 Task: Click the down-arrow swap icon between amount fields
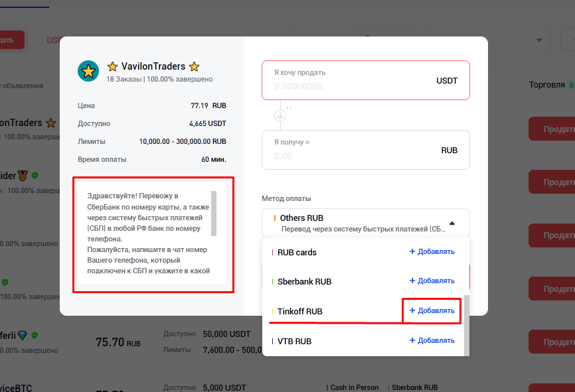pyautogui.click(x=280, y=115)
